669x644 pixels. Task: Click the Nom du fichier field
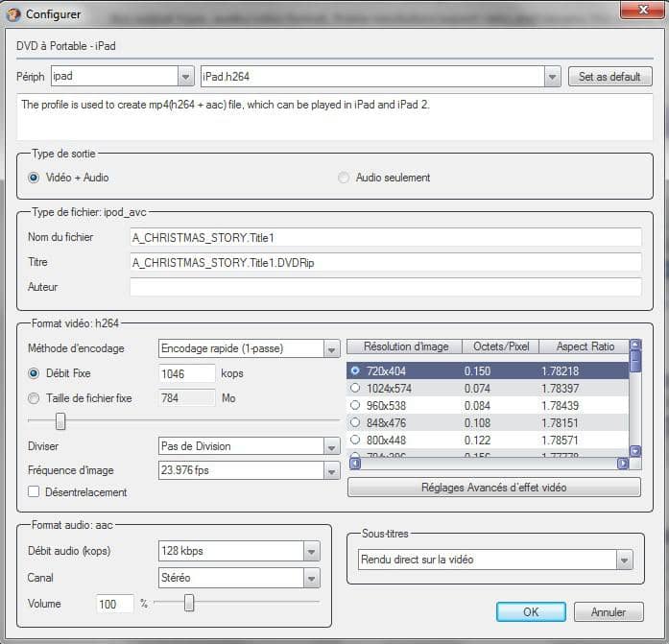386,237
